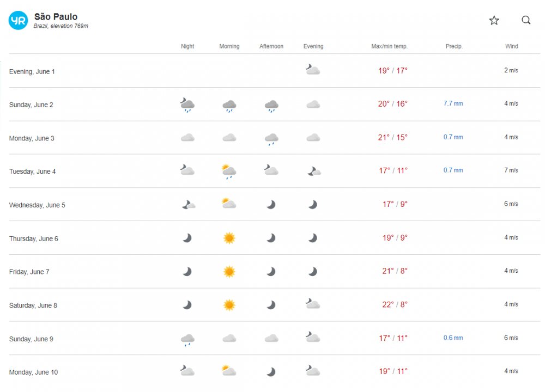Viewport: 545px width, 392px height.
Task: Click Saturday June 8 evening cloud icon
Action: click(x=313, y=304)
